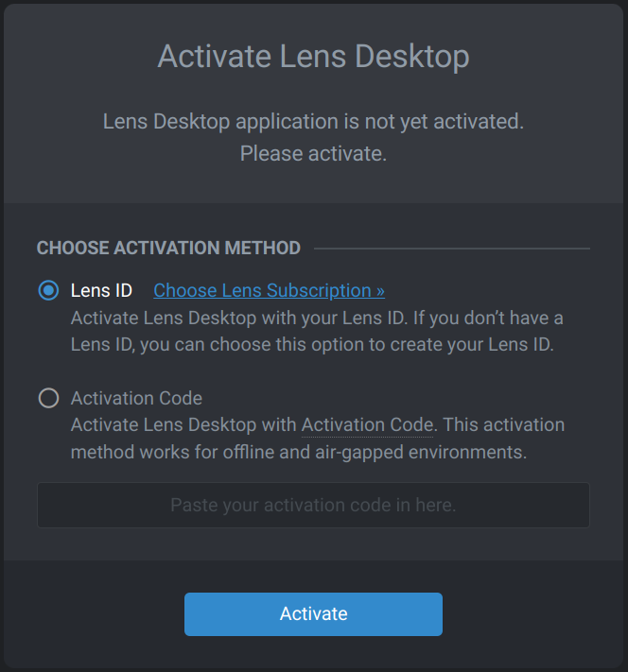Screen dimensions: 628x672
Task: Click the 'Please activate.' line
Action: pos(314,153)
